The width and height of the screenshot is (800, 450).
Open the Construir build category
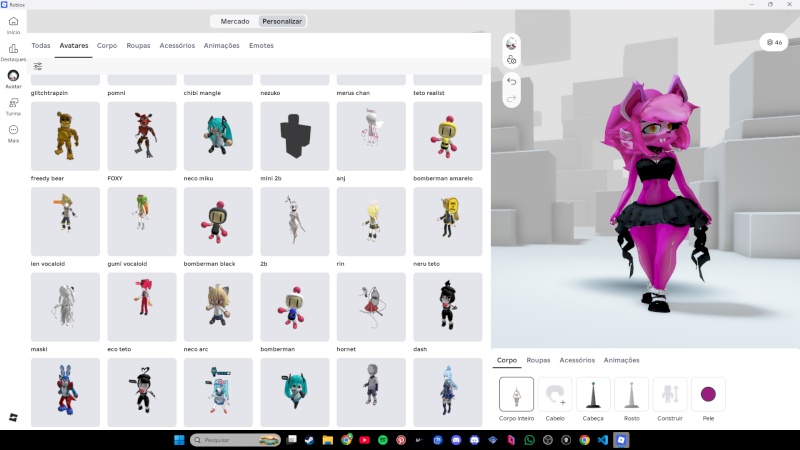pos(670,396)
